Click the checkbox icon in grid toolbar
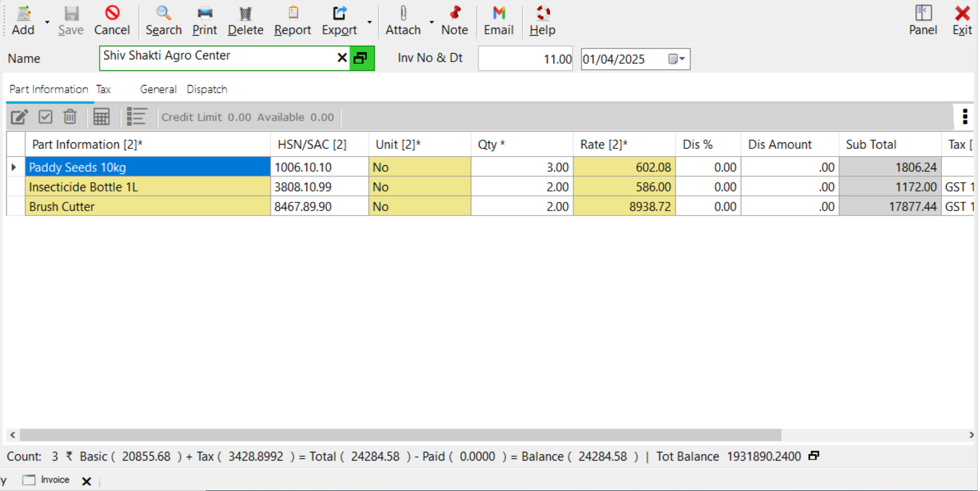 click(45, 116)
